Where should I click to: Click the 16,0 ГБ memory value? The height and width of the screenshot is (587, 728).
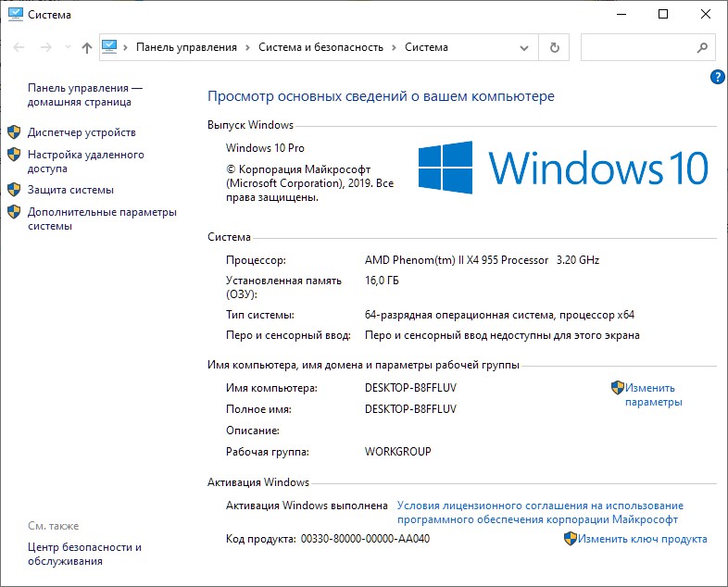point(382,281)
